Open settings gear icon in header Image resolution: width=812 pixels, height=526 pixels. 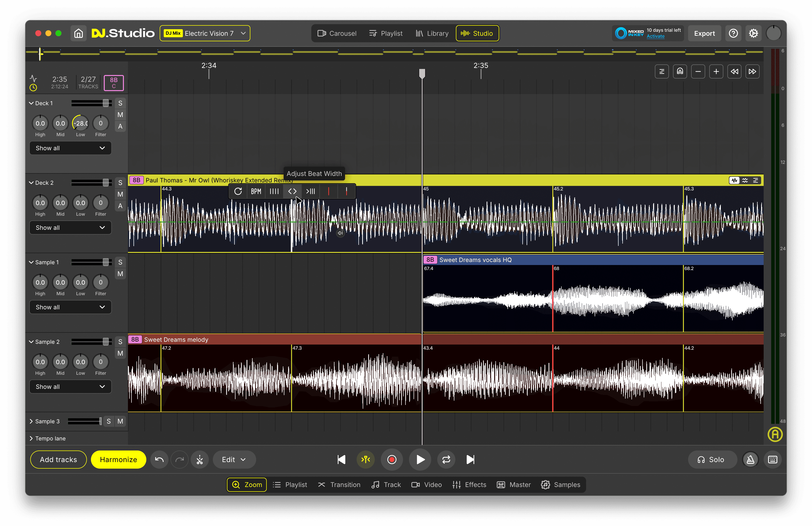(x=753, y=33)
